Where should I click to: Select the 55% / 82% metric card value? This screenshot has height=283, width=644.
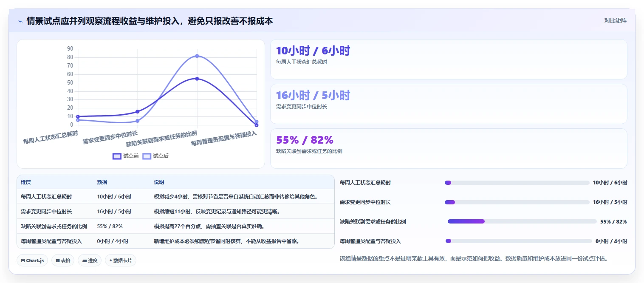coord(305,140)
